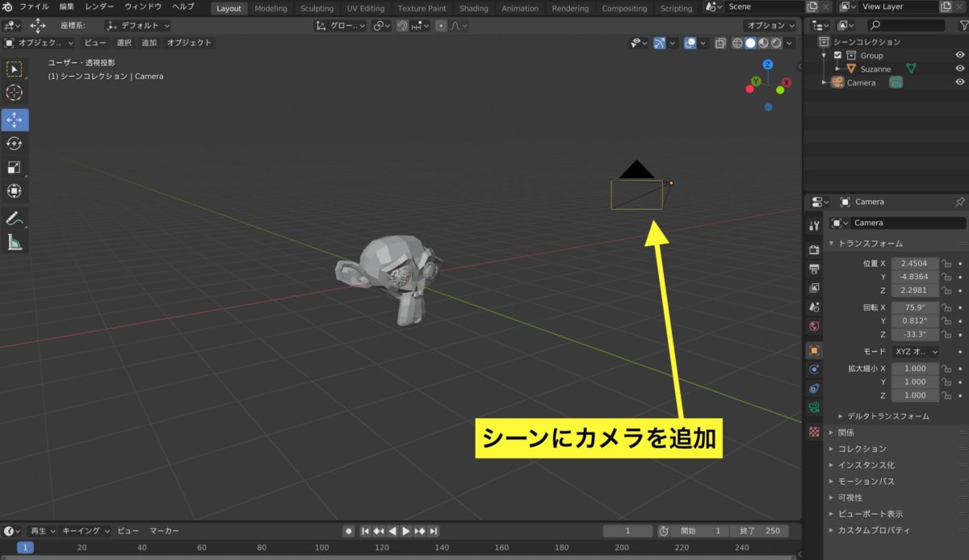Open the Scene properties tab

click(x=814, y=307)
